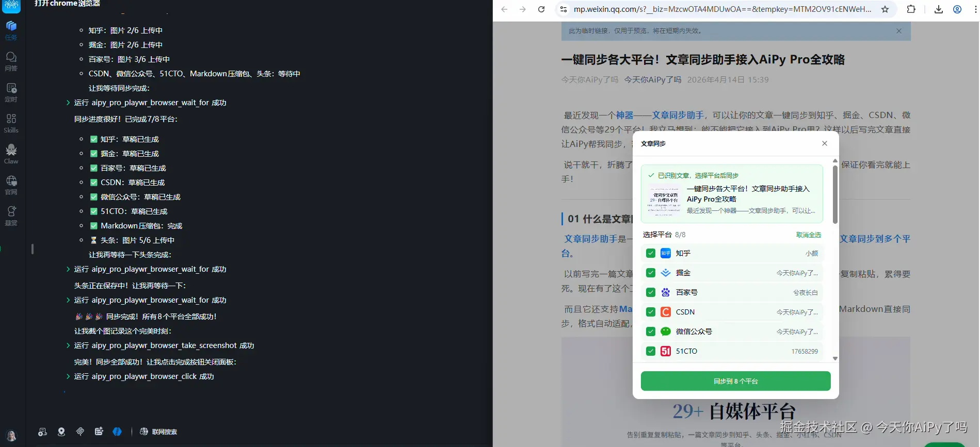Uncheck the 百家号 platform checkbox
The width and height of the screenshot is (980, 447).
(x=651, y=292)
